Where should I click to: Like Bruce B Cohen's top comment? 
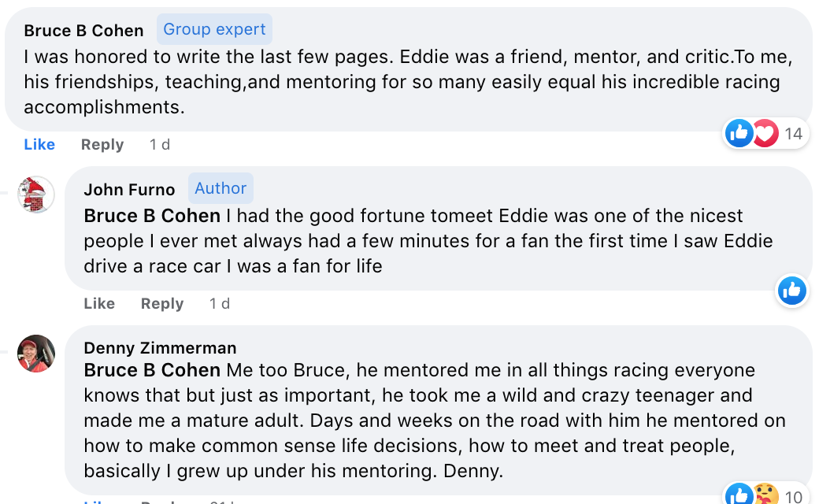click(x=39, y=144)
